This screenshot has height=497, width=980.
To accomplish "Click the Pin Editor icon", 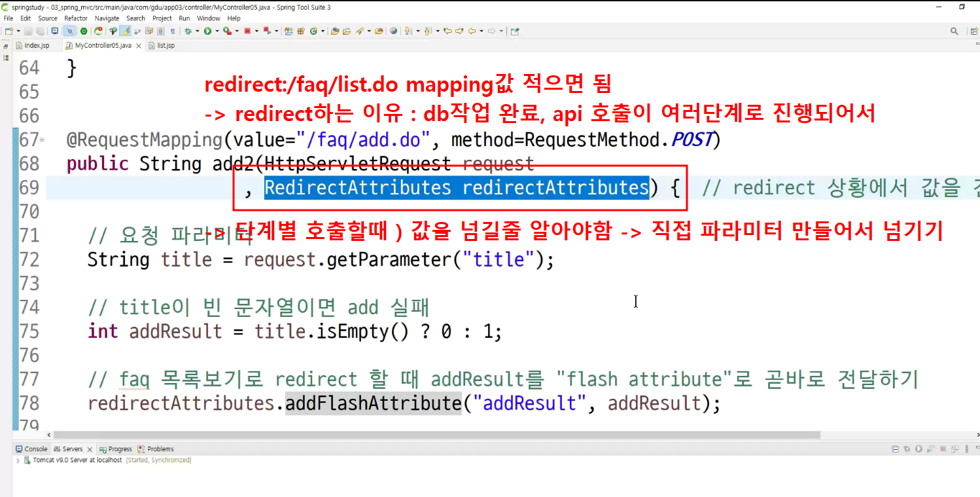I will pos(515,31).
